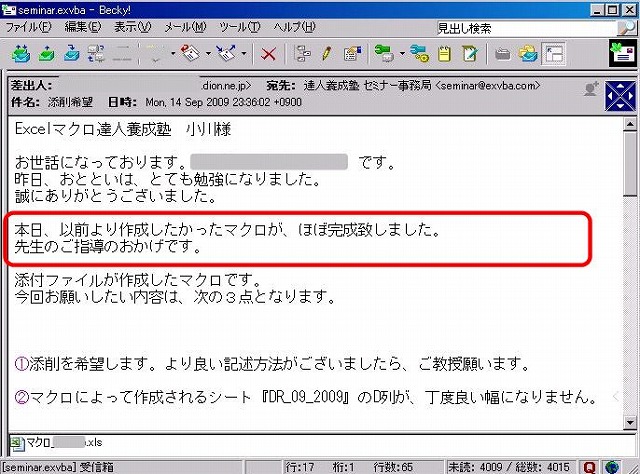Click the 差出人 sender label

click(31, 86)
